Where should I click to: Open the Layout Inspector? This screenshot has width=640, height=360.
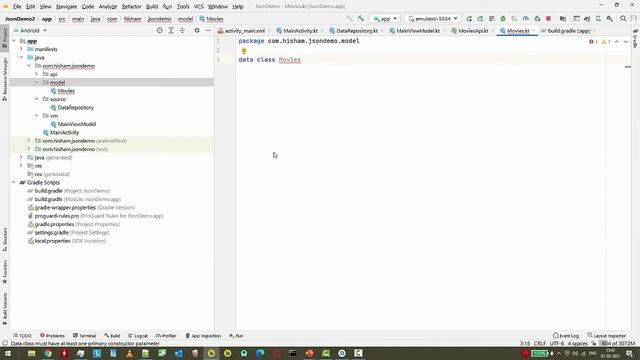click(607, 336)
